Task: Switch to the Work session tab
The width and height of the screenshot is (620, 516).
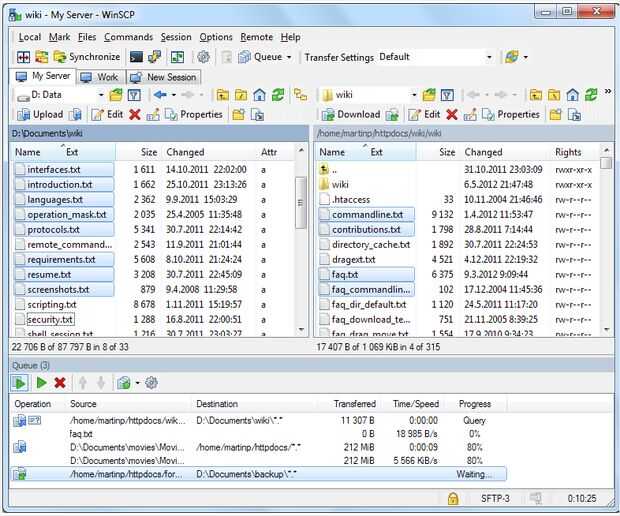Action: click(100, 77)
